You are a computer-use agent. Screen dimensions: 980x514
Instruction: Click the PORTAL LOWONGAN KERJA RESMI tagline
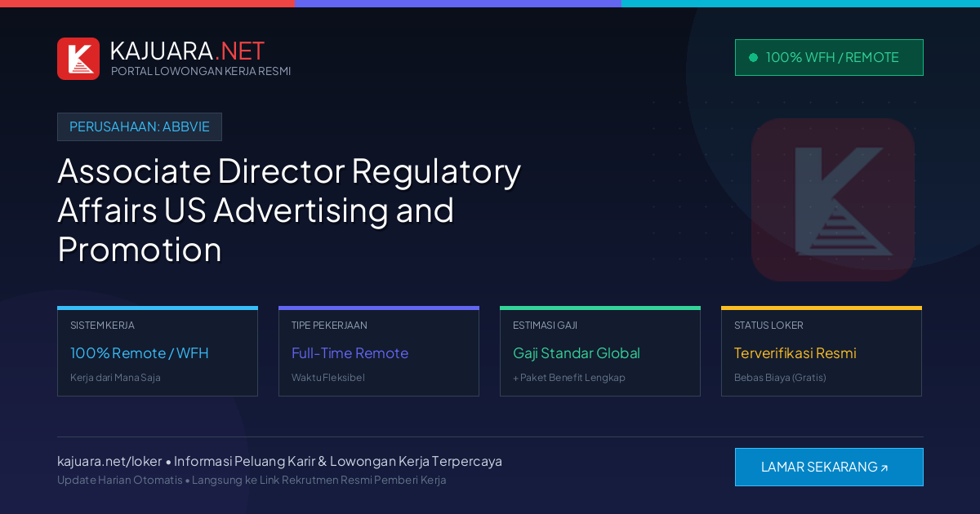[201, 71]
